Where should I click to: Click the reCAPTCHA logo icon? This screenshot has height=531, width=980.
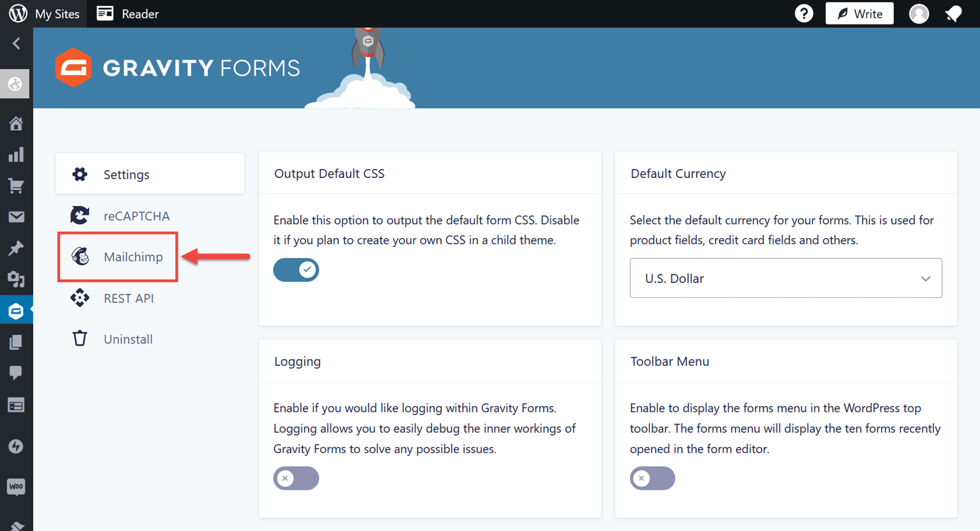[x=80, y=215]
